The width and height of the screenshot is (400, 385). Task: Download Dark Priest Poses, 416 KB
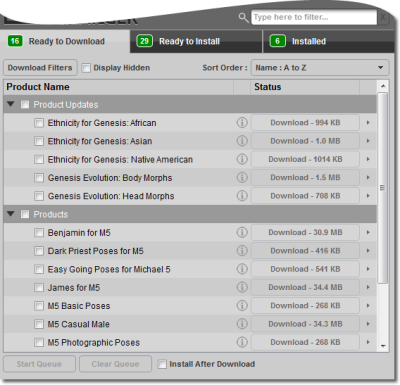(305, 251)
